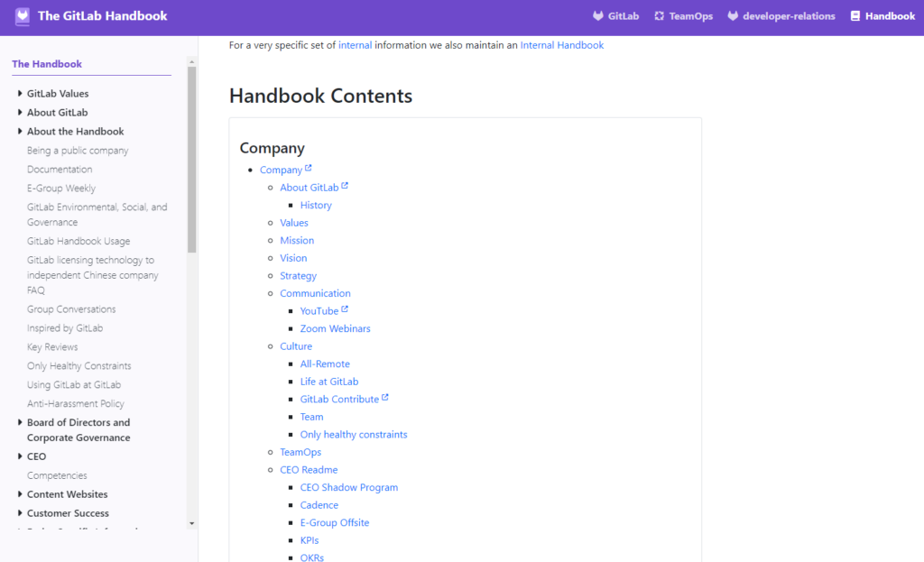The height and width of the screenshot is (562, 924).
Task: Select Using GitLab at GitLab in sidebar
Action: [x=74, y=384]
